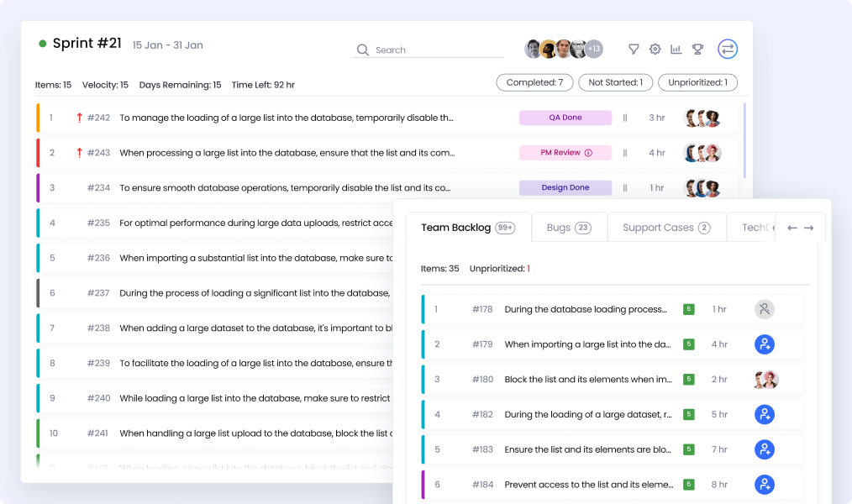Click assign user icon on item #184

pyautogui.click(x=764, y=485)
